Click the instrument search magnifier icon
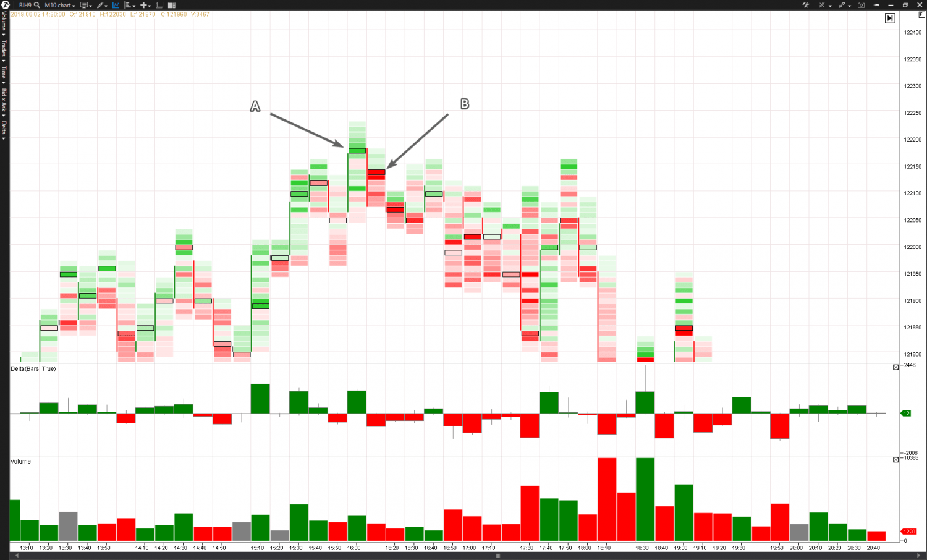The width and height of the screenshot is (927, 560). (37, 5)
